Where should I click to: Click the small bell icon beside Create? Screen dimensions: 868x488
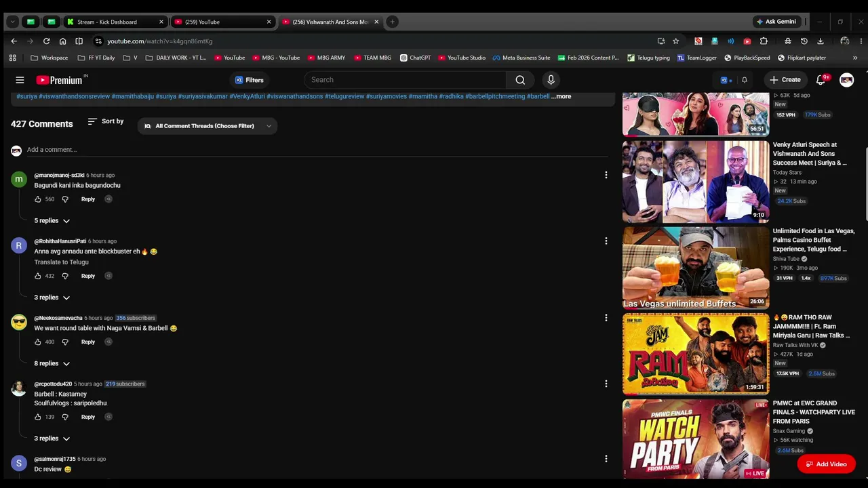744,80
